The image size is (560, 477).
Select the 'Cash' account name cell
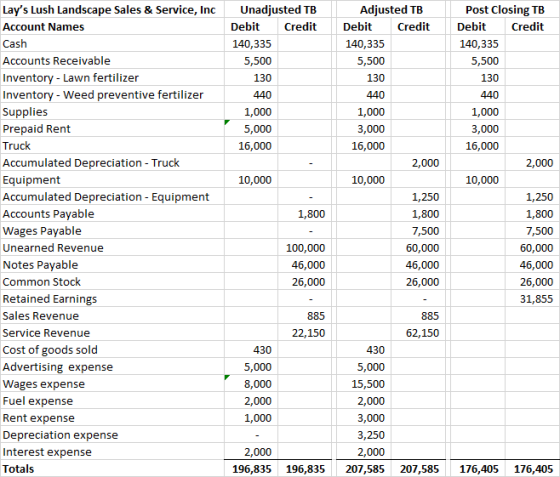[112, 44]
